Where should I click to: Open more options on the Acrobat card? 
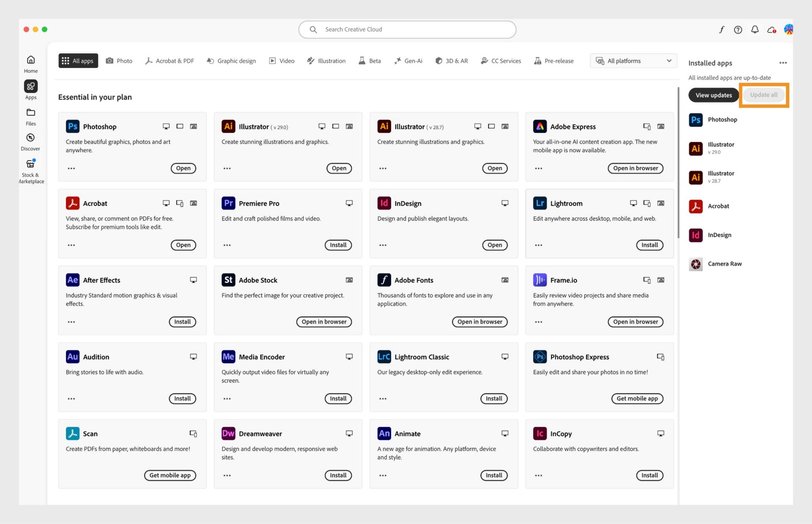click(71, 245)
